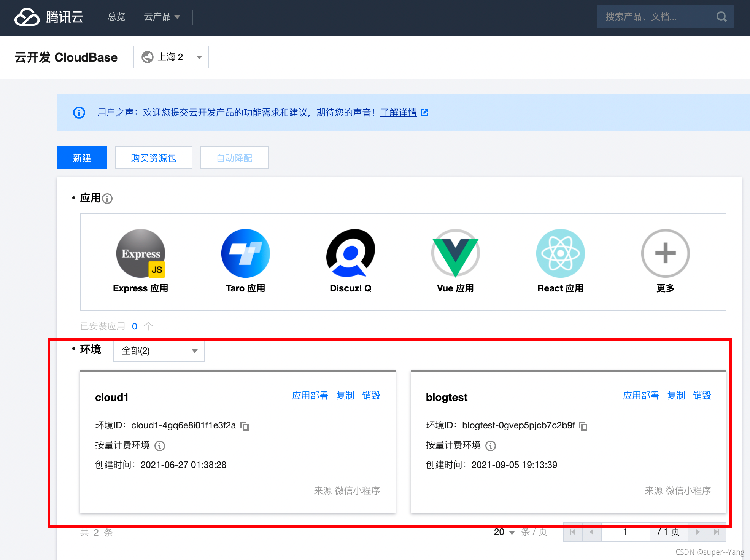
Task: Click 销毁 on cloud1 card
Action: (x=371, y=396)
